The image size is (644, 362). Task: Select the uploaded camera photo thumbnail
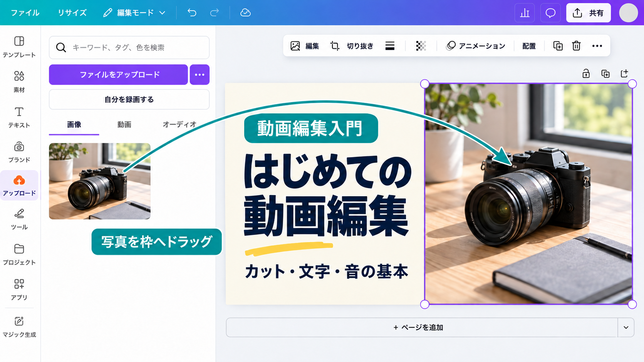100,181
